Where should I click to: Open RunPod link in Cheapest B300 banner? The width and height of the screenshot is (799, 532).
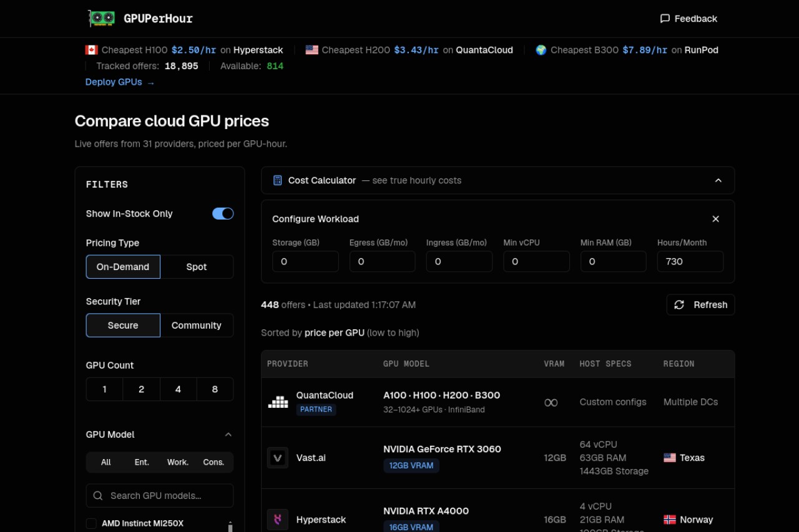(x=702, y=50)
